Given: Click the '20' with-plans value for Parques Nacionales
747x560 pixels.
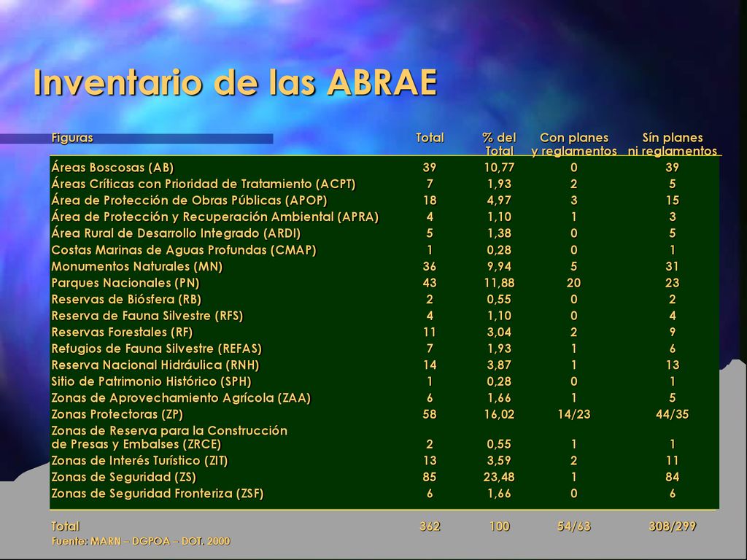Looking at the screenshot, I should [574, 283].
